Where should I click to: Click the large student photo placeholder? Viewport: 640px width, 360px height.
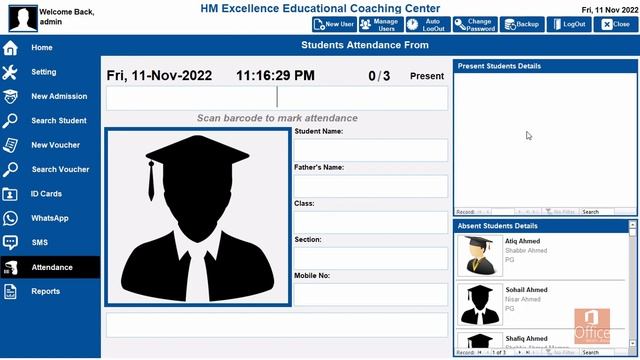(x=198, y=217)
